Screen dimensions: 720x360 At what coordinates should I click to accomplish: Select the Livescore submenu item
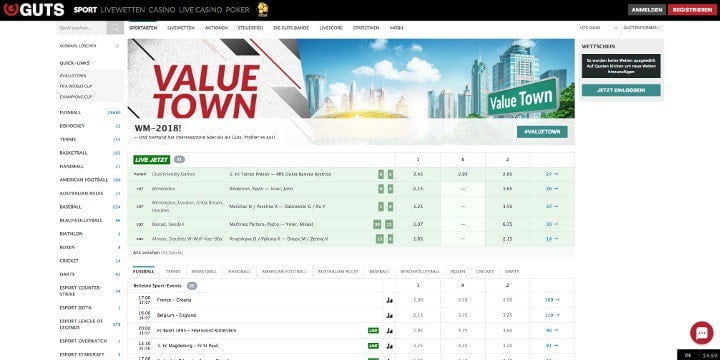click(x=331, y=28)
